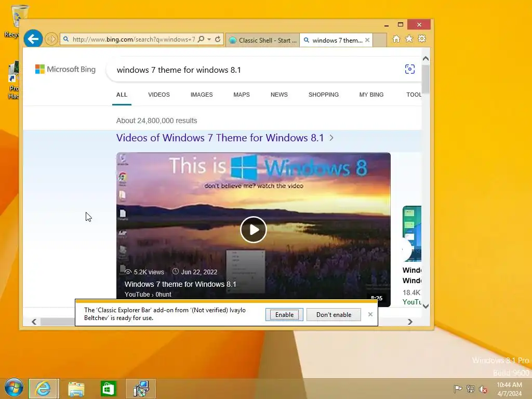The height and width of the screenshot is (399, 532).
Task: Click Internet Explorer taskbar icon
Action: click(x=44, y=389)
